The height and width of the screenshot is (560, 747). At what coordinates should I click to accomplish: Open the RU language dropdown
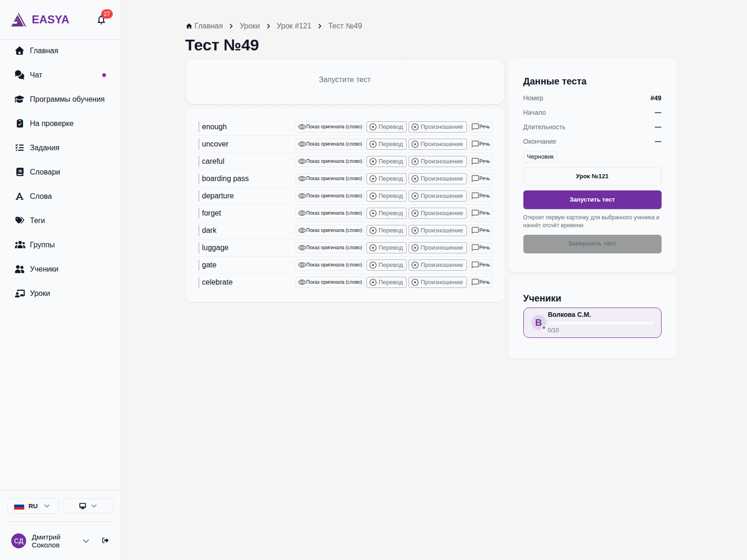pos(33,506)
